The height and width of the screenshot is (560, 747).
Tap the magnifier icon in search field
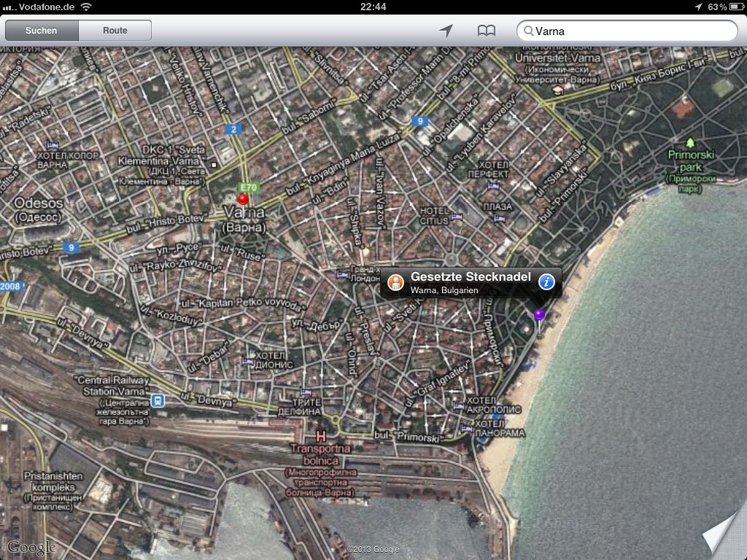pyautogui.click(x=528, y=31)
